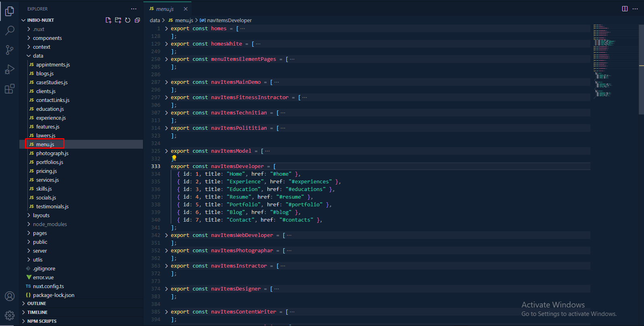644x326 pixels.
Task: Click the editor vertical scrollbar thumb
Action: point(641,70)
